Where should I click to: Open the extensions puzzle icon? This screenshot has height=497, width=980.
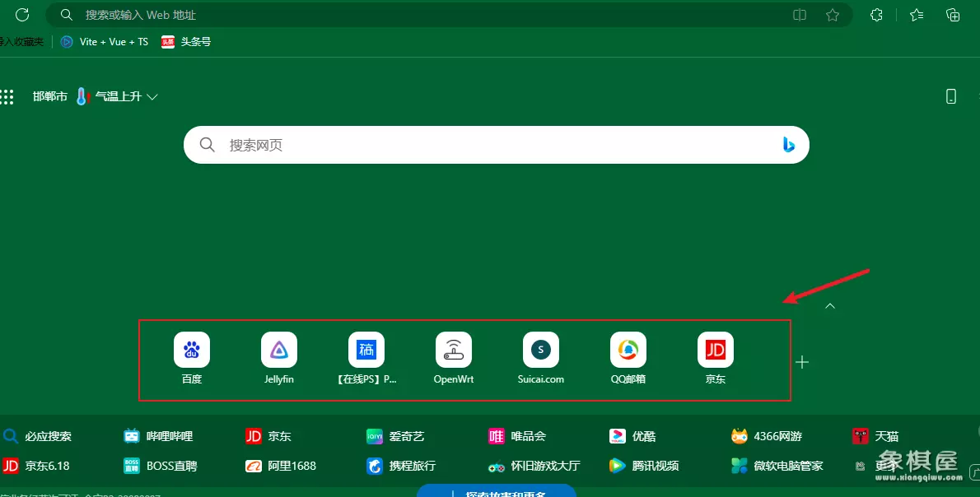click(x=876, y=15)
